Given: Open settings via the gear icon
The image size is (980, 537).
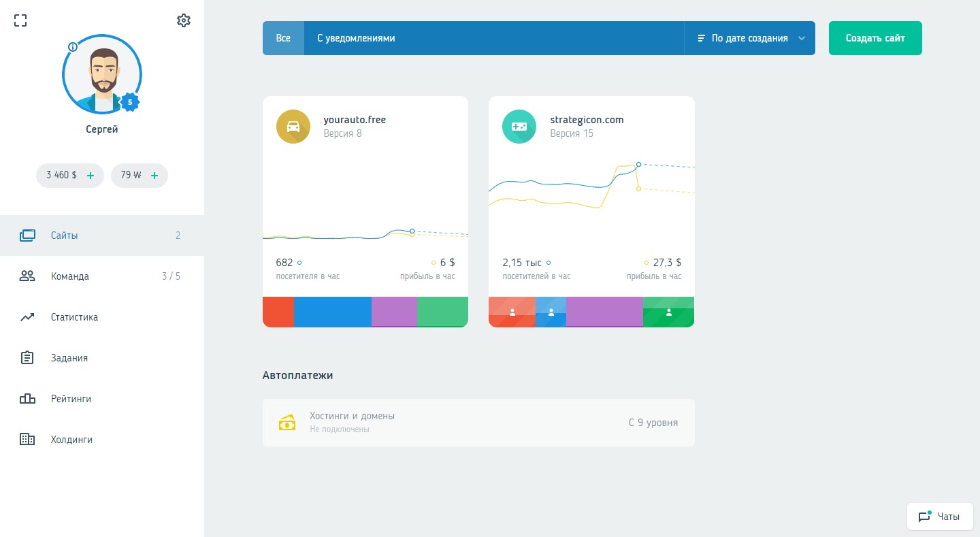Looking at the screenshot, I should click(183, 20).
